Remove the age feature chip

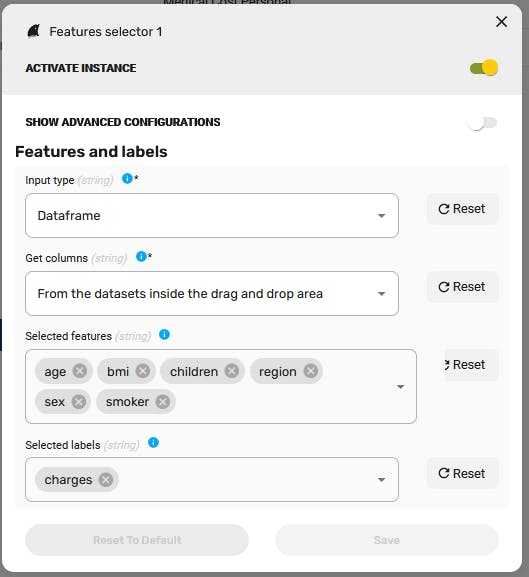click(79, 371)
